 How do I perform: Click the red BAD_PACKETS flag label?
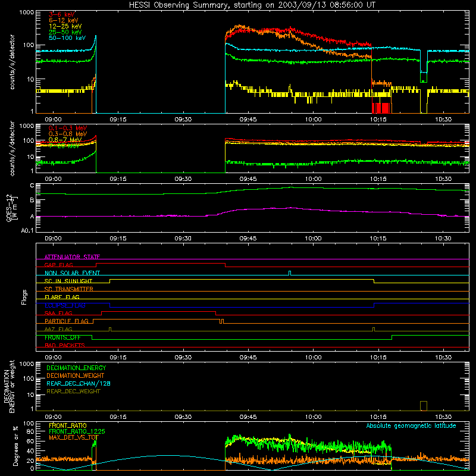[65, 345]
